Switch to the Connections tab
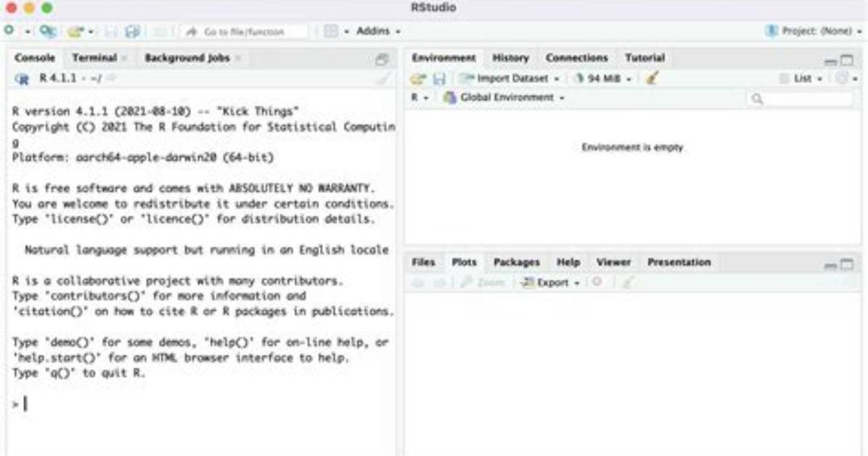The width and height of the screenshot is (868, 456). tap(577, 57)
